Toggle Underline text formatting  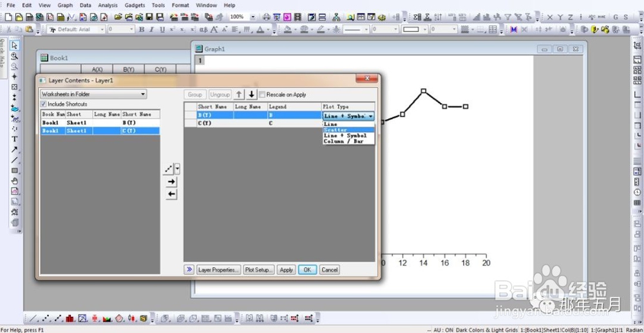point(162,30)
